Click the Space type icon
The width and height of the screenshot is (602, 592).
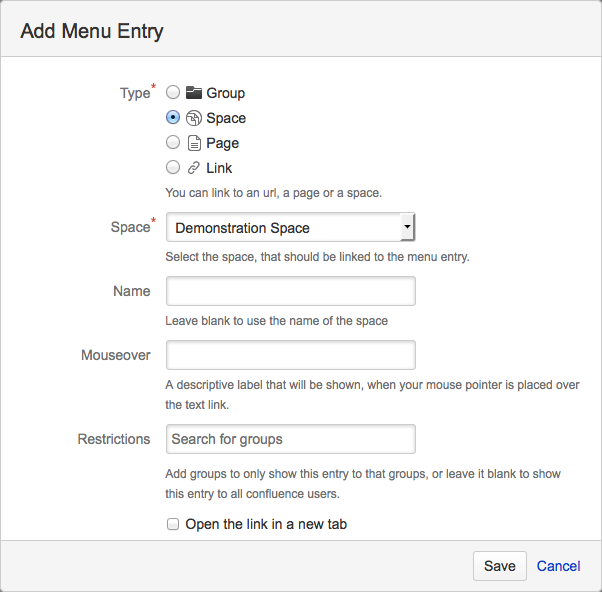click(194, 118)
